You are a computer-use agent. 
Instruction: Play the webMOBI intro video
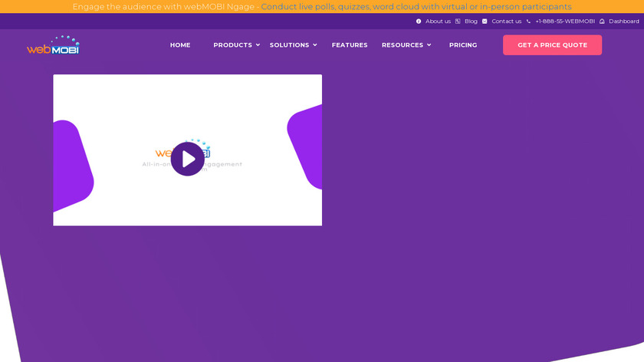tap(187, 159)
